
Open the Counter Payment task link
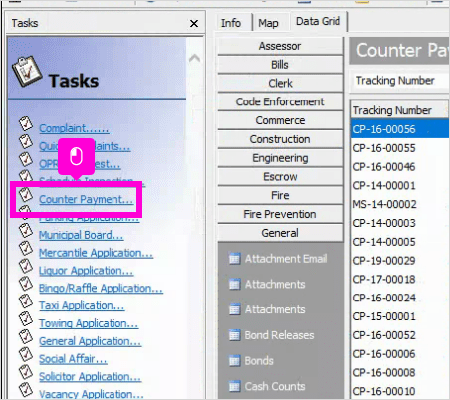click(x=86, y=199)
